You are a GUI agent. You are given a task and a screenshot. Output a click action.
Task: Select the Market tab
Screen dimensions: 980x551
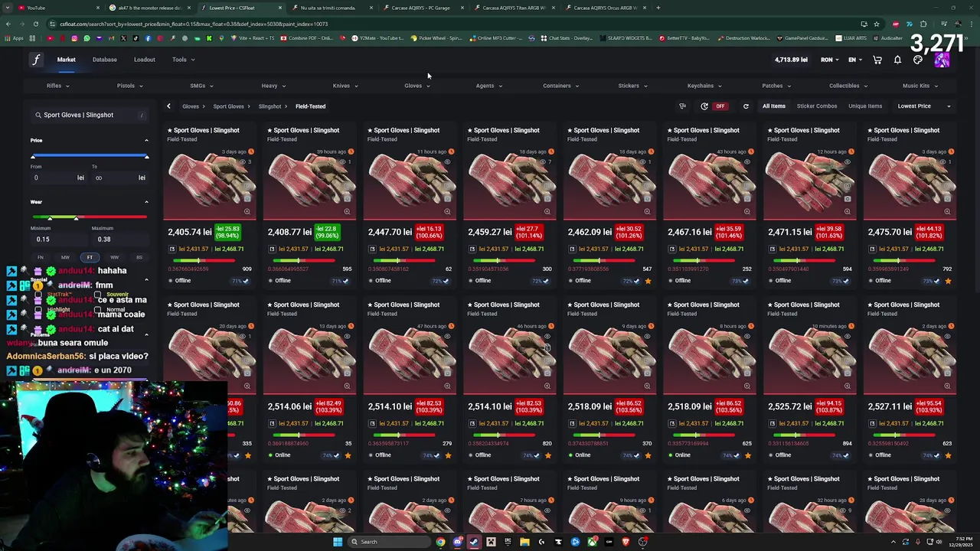point(66,60)
